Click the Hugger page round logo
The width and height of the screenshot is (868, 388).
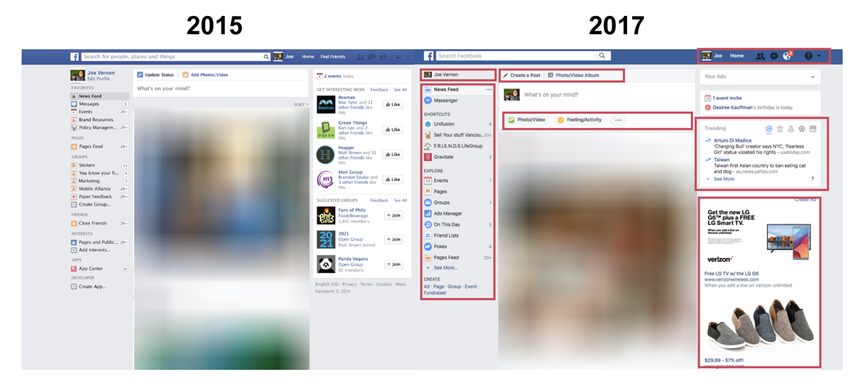pos(325,154)
